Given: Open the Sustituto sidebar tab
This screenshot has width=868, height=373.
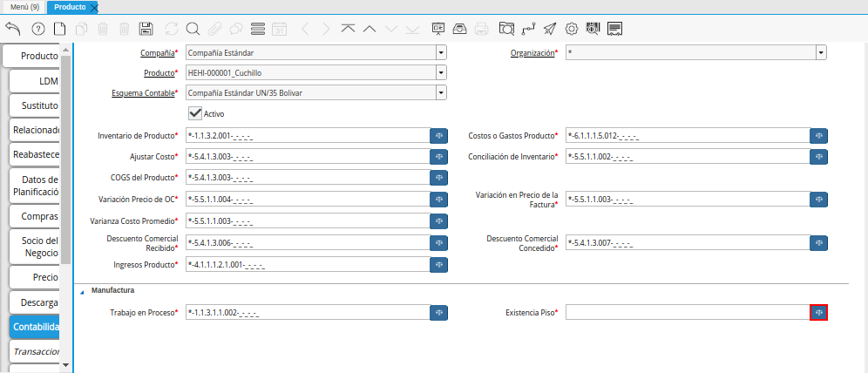Looking at the screenshot, I should (34, 105).
